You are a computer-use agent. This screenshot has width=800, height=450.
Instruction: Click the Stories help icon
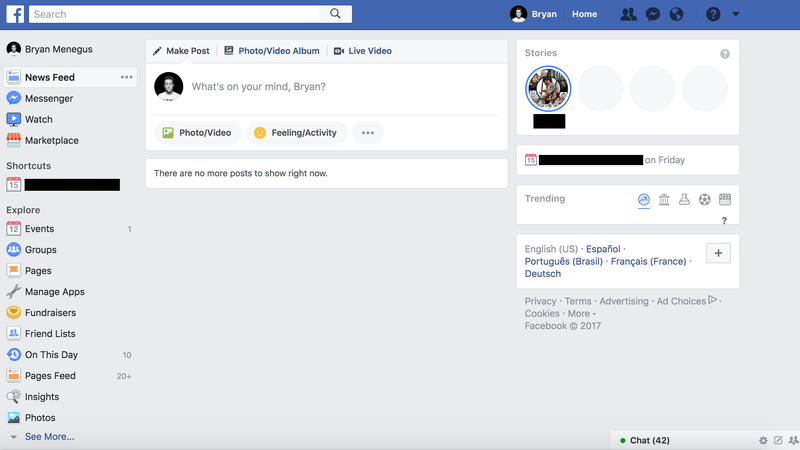724,54
